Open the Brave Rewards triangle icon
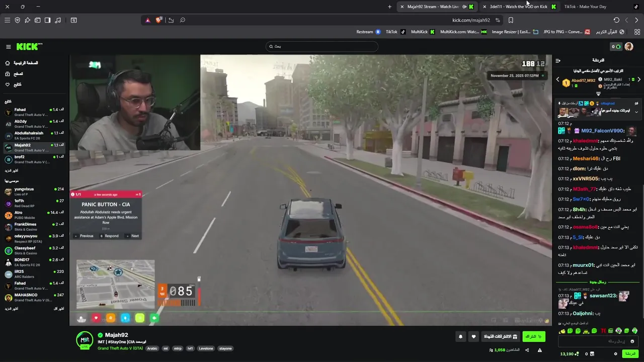 pos(147,20)
